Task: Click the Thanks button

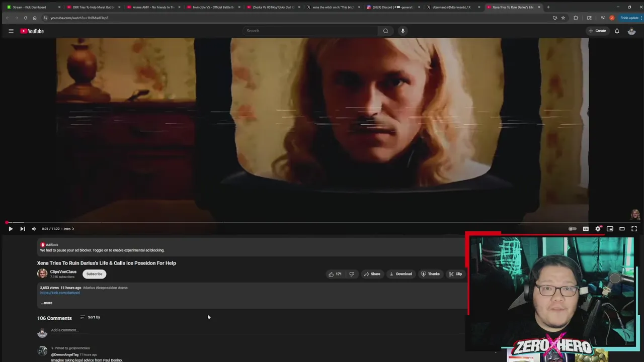Action: [x=430, y=274]
